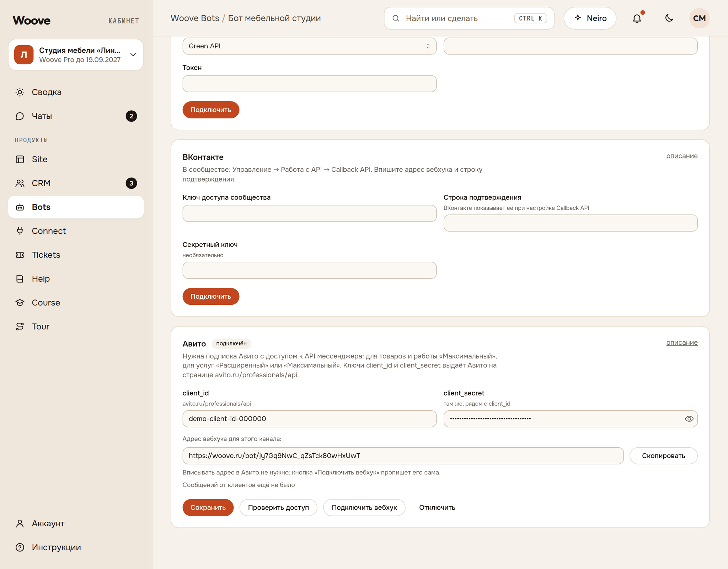Click the Connect plug icon

20,231
